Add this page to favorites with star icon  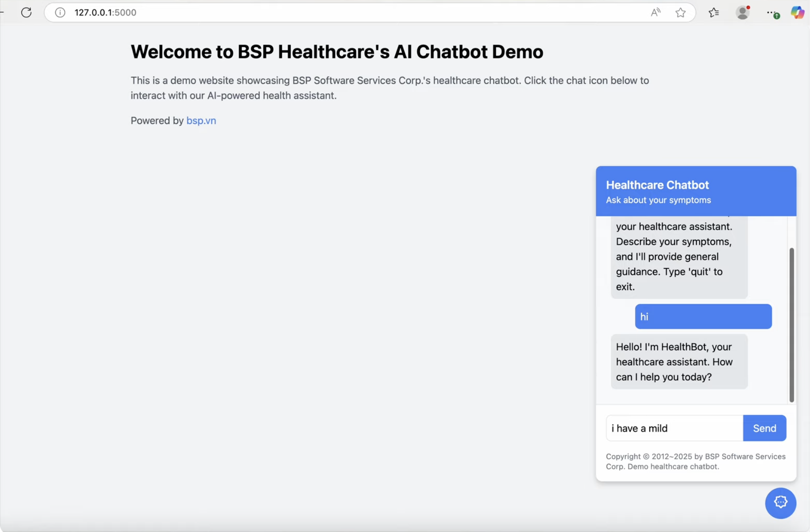pyautogui.click(x=681, y=12)
